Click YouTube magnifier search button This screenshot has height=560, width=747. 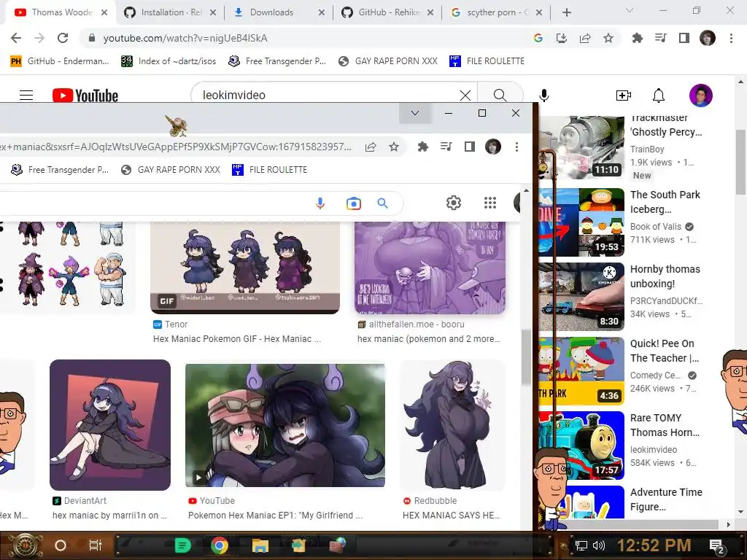(500, 96)
